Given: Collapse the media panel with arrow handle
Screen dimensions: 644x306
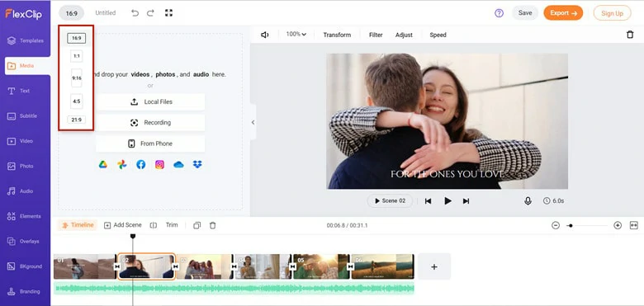Looking at the screenshot, I should click(x=253, y=122).
